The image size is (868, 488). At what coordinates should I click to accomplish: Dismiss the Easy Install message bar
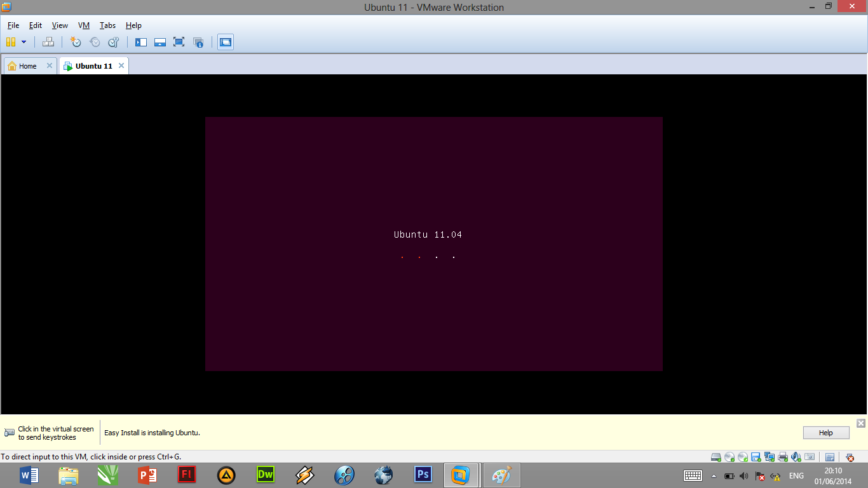click(x=861, y=423)
